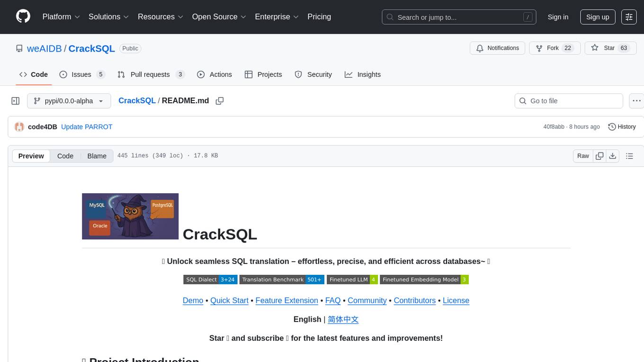Image resolution: width=644 pixels, height=362 pixels.
Task: Open the more file actions menu
Action: tap(636, 101)
